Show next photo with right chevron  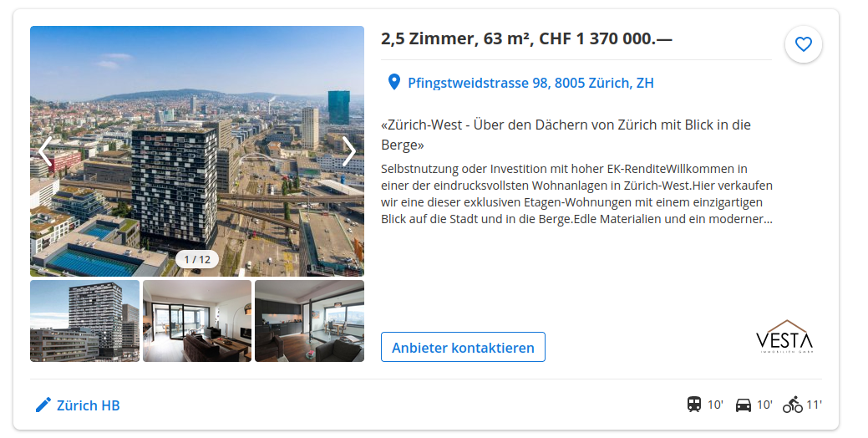(348, 151)
